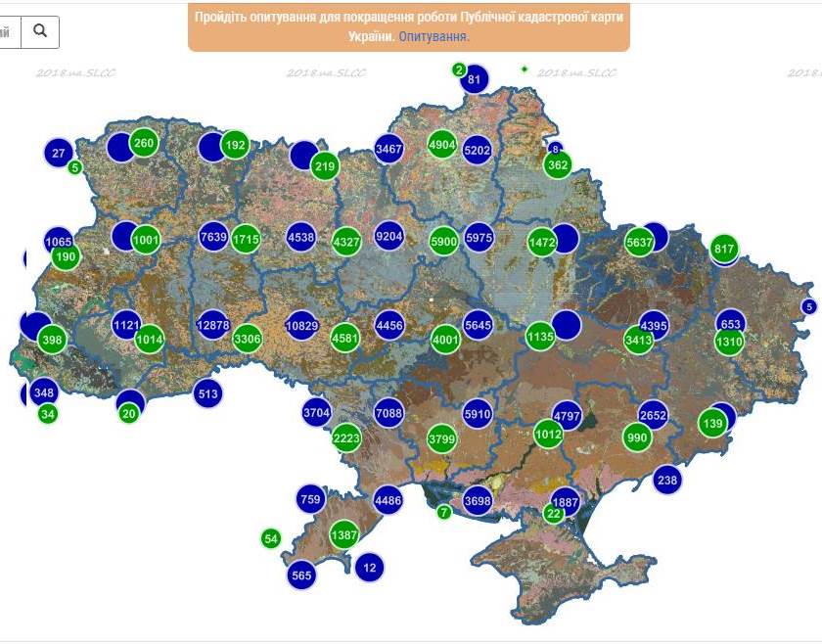The image size is (822, 644).
Task: Click the blue cluster labeled 238
Action: (x=666, y=479)
